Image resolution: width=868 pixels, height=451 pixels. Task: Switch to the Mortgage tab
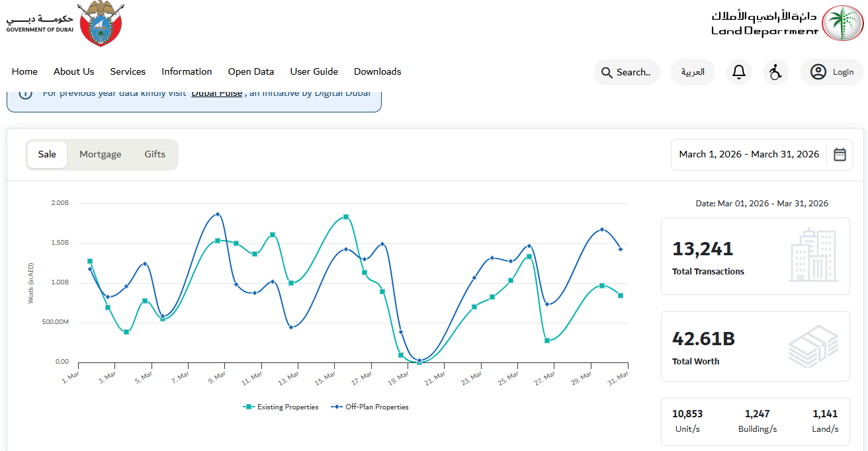(100, 154)
